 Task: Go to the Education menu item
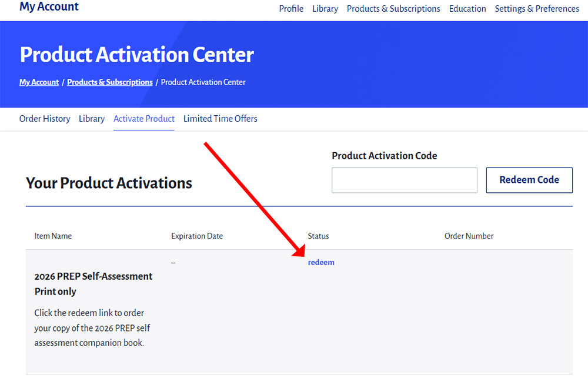coord(467,9)
